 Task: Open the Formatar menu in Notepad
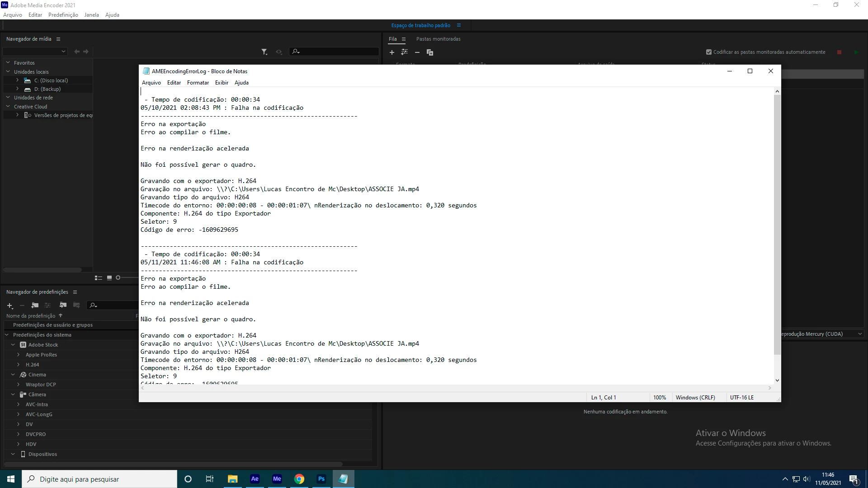198,83
